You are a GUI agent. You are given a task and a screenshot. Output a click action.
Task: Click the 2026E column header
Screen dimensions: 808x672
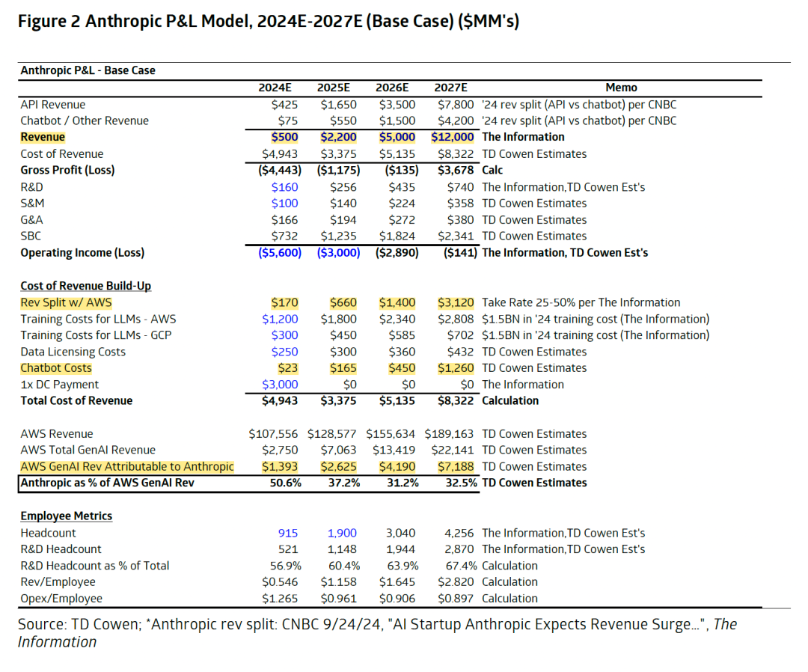(392, 88)
